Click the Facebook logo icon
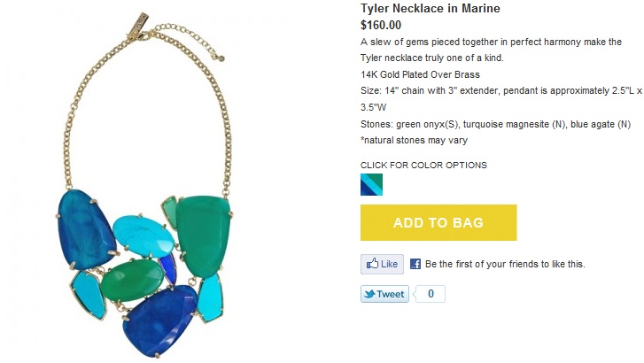 415,264
